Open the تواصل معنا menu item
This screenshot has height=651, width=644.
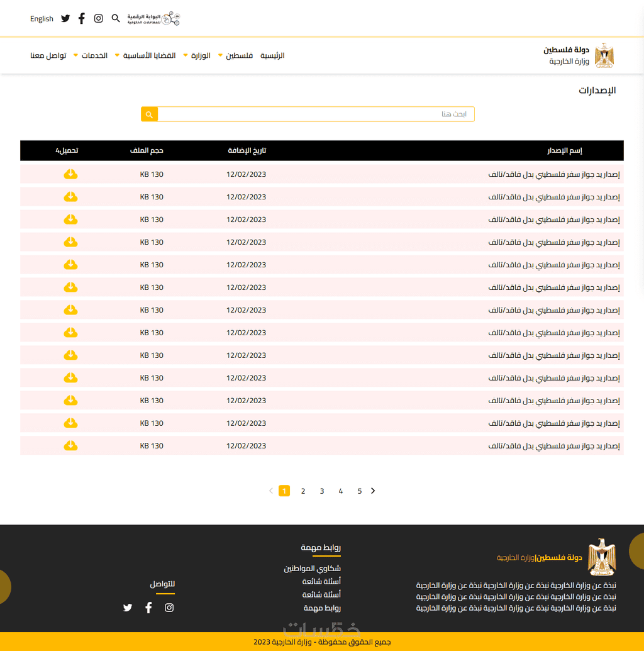[x=48, y=56]
